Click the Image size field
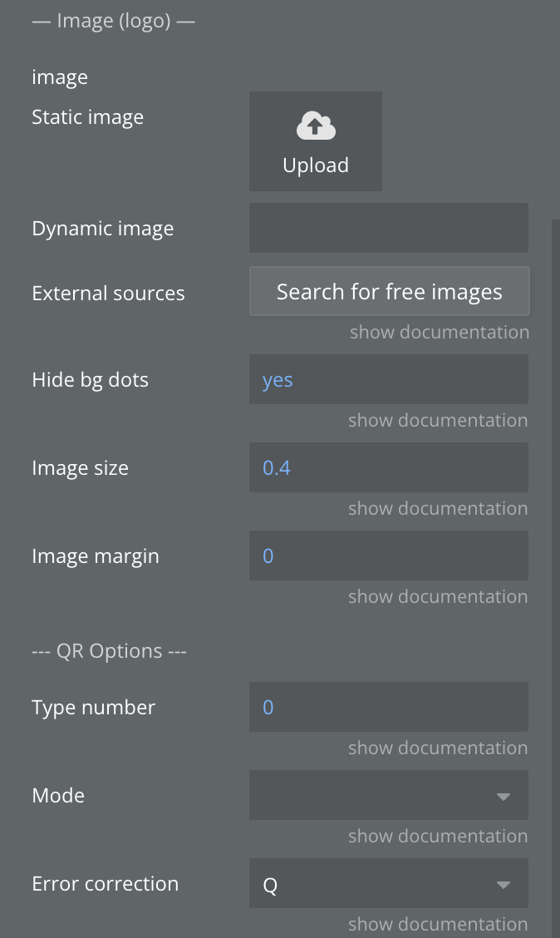Image resolution: width=560 pixels, height=938 pixels. pyautogui.click(x=388, y=467)
